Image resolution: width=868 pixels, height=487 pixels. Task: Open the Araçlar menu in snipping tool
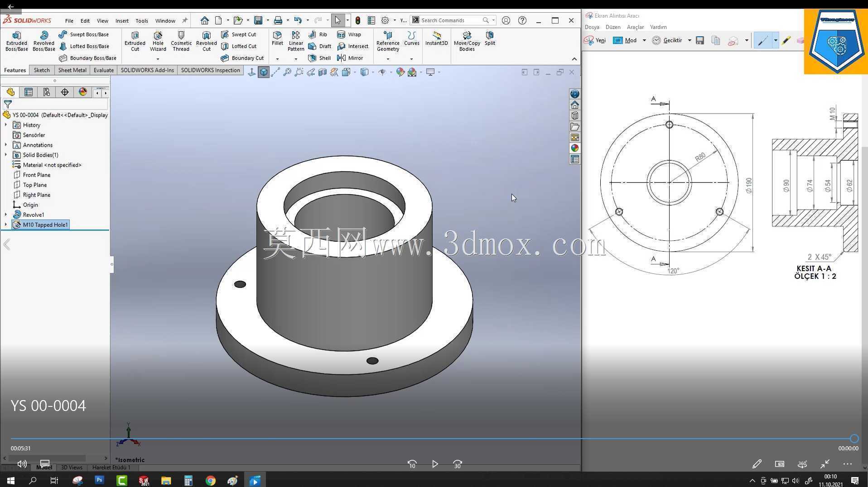tap(635, 27)
